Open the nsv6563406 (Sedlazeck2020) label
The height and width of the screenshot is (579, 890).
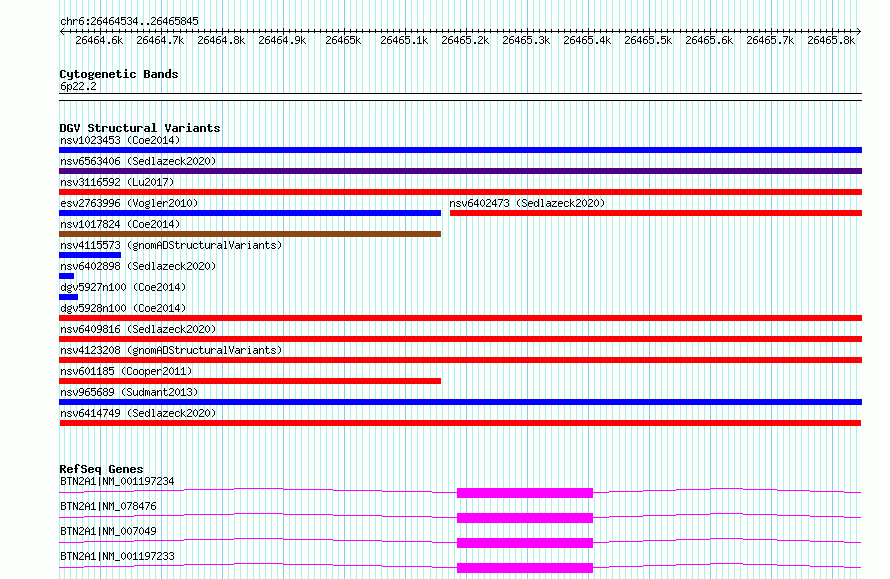[x=138, y=161]
